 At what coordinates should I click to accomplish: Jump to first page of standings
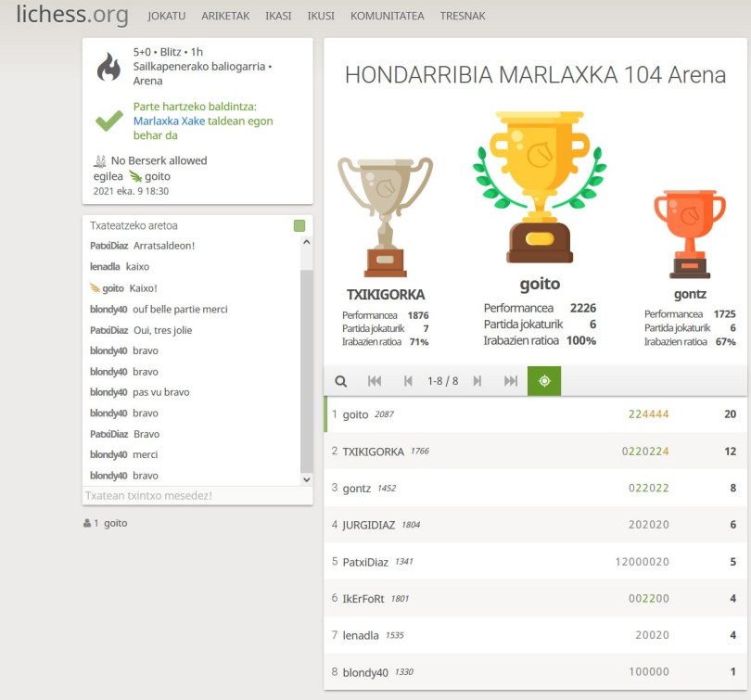(375, 381)
